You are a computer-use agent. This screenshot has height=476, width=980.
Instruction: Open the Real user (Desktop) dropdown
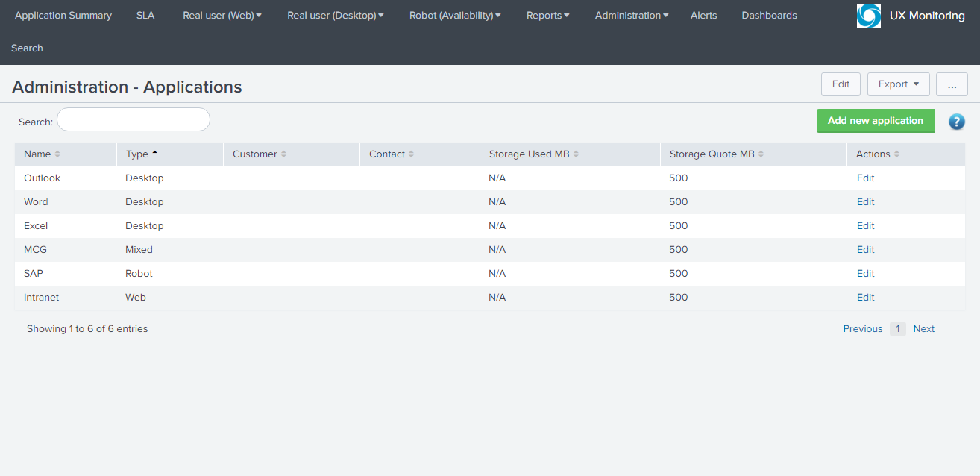(335, 16)
